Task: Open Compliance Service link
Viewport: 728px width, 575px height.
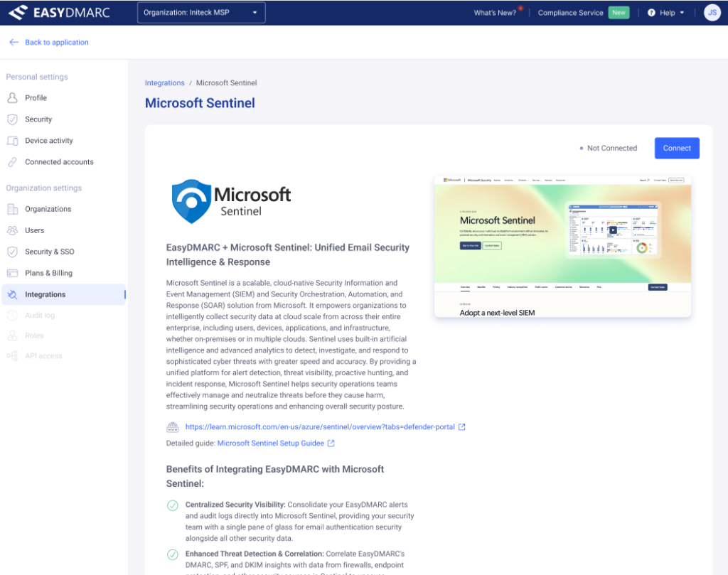Action: 570,13
